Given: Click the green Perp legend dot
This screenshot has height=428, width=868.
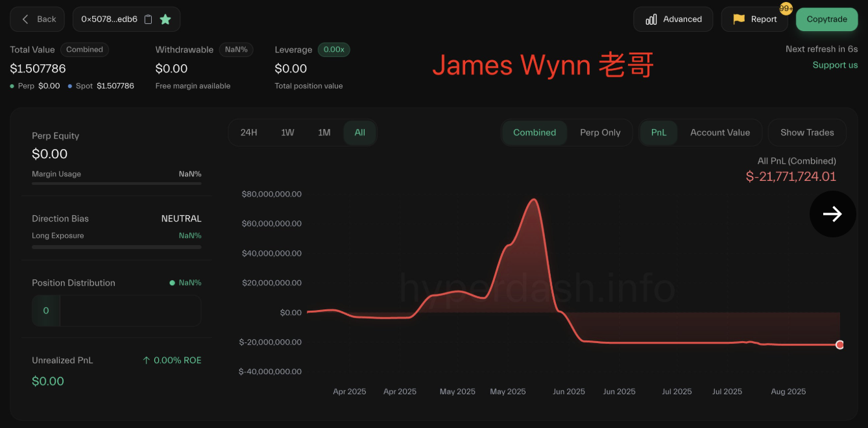Looking at the screenshot, I should [13, 86].
